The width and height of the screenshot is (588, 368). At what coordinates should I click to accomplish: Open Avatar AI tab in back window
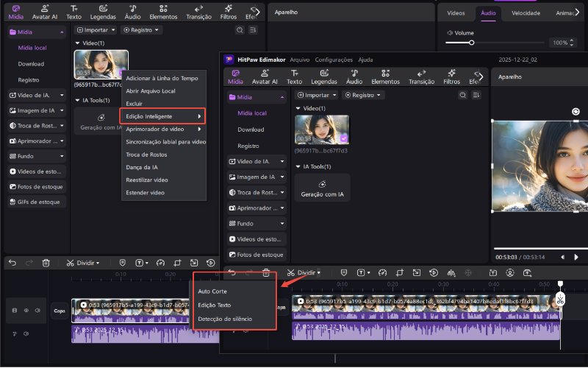click(45, 13)
